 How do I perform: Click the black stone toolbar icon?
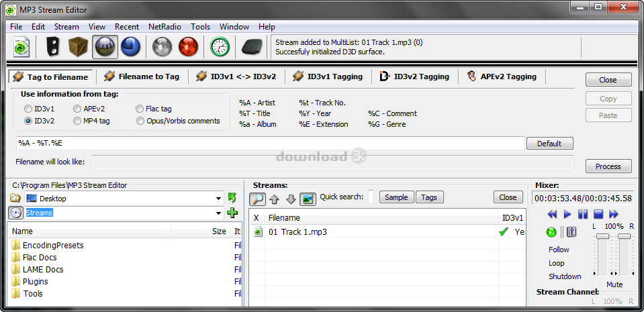[x=252, y=47]
